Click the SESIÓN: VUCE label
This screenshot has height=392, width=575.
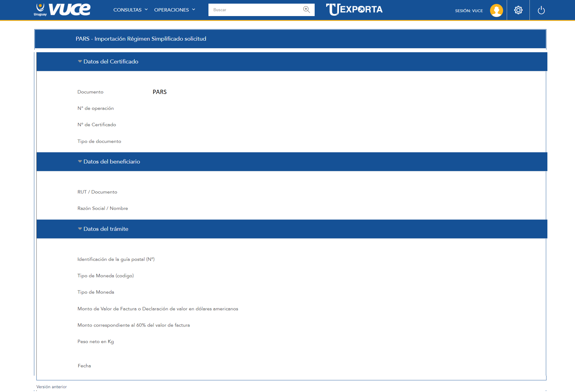point(469,11)
